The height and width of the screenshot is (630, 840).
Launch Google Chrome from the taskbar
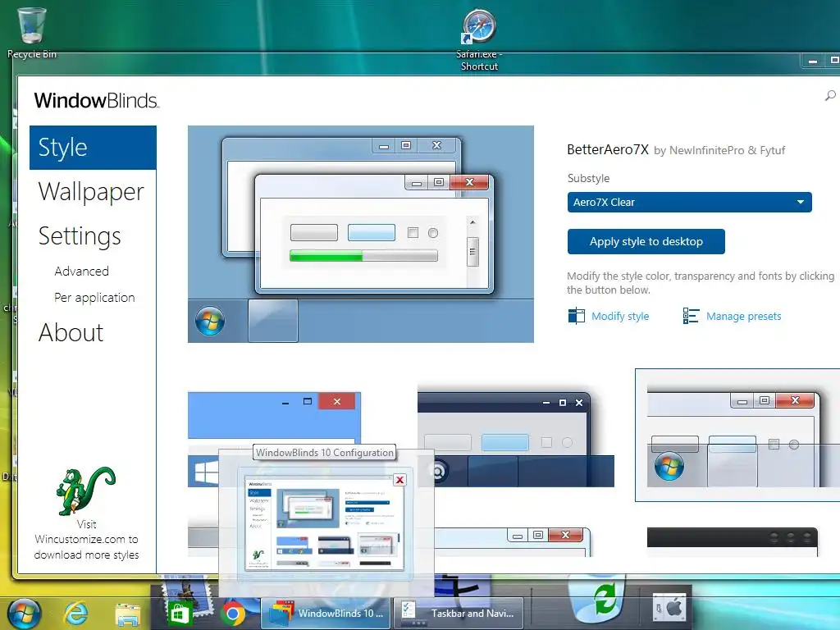[x=232, y=614]
